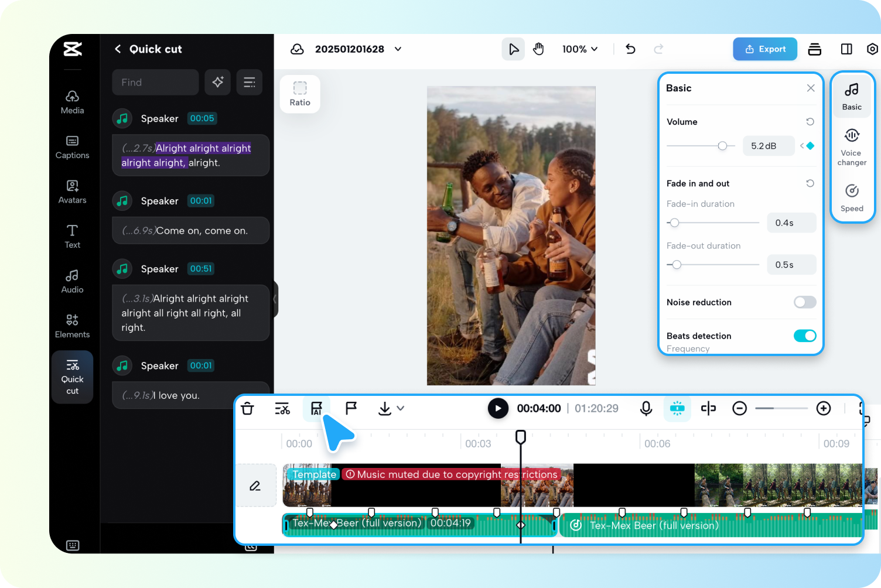
Task: Open the Captions panel in the sidebar
Action: (x=72, y=146)
